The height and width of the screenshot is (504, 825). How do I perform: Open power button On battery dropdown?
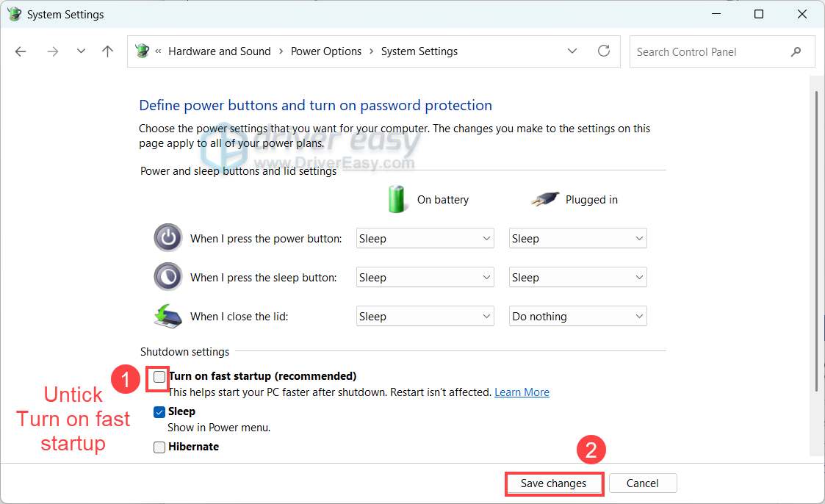coord(425,238)
